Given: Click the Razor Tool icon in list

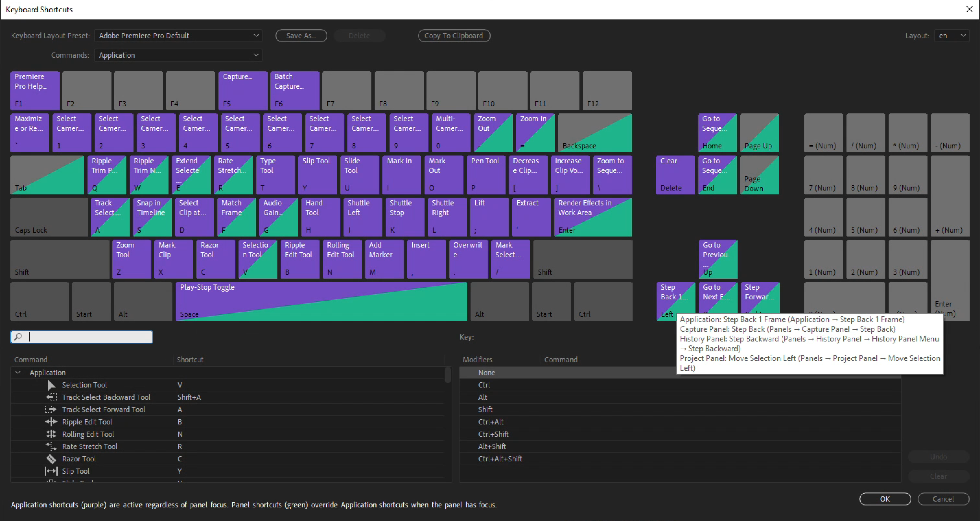Looking at the screenshot, I should (51, 459).
